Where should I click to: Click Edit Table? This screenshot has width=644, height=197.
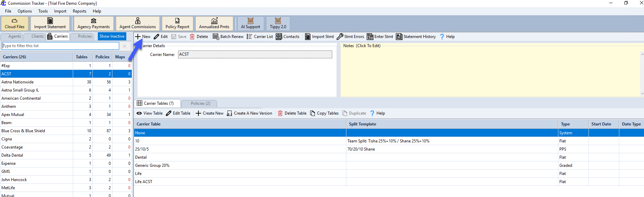click(x=178, y=113)
